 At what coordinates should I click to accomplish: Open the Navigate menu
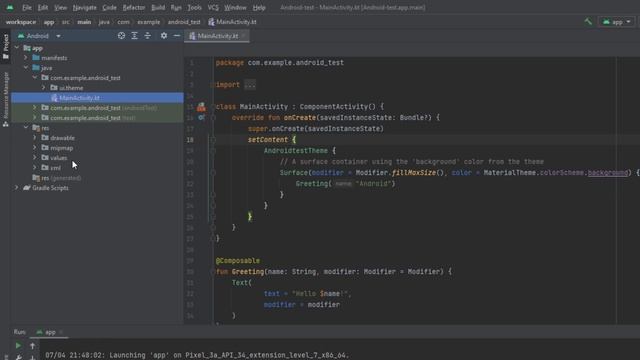pyautogui.click(x=84, y=7)
